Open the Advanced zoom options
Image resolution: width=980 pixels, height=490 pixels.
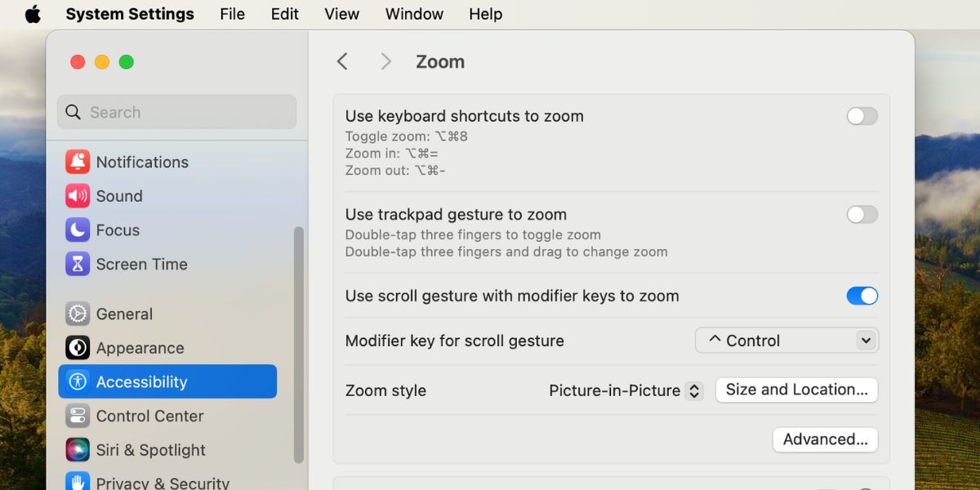825,439
